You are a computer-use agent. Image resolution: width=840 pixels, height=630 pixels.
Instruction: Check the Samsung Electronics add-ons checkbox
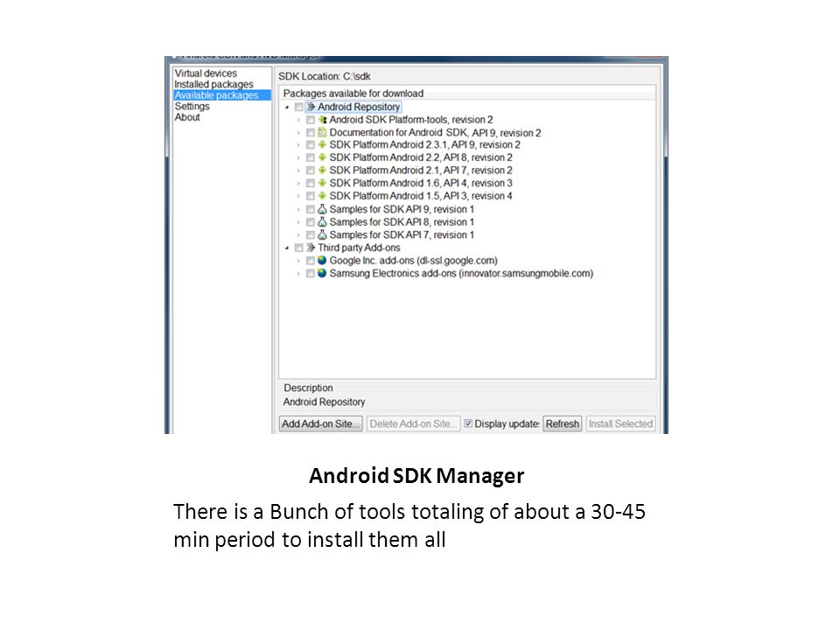pyautogui.click(x=310, y=274)
